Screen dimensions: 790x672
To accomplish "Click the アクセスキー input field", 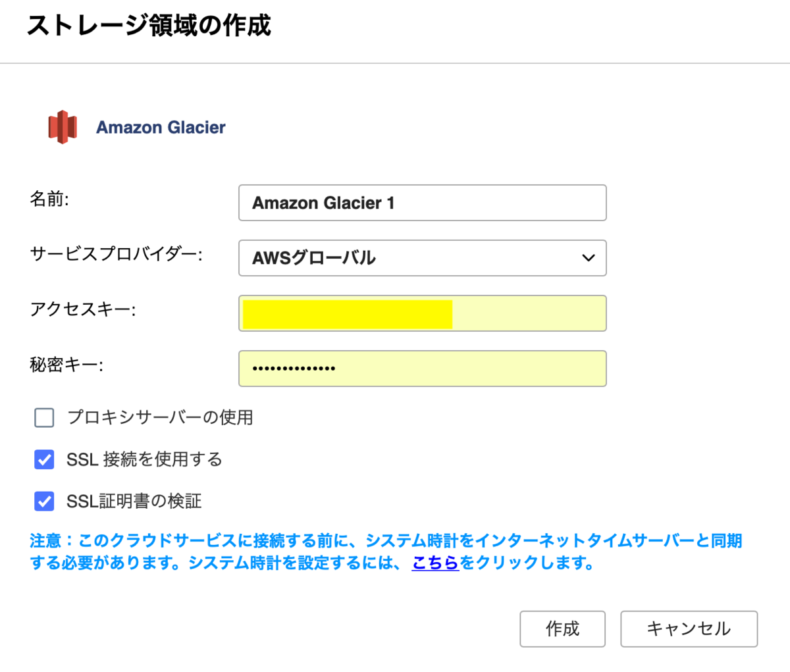I will (422, 313).
